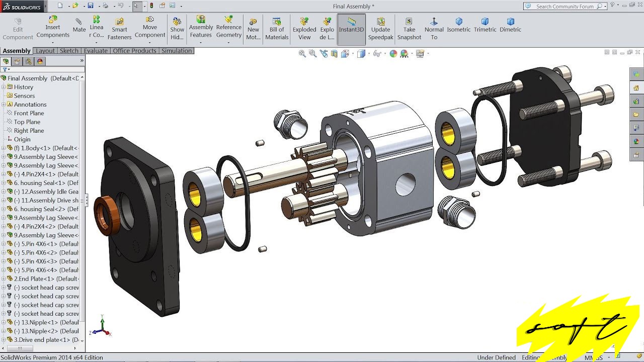Expand the History node
Viewport: 644px width, 362px height.
4,86
